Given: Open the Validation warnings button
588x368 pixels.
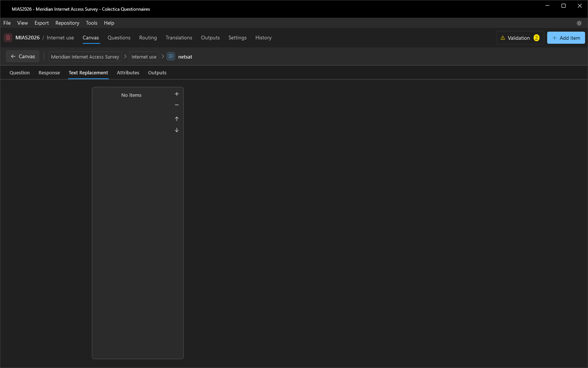Looking at the screenshot, I should pos(520,38).
